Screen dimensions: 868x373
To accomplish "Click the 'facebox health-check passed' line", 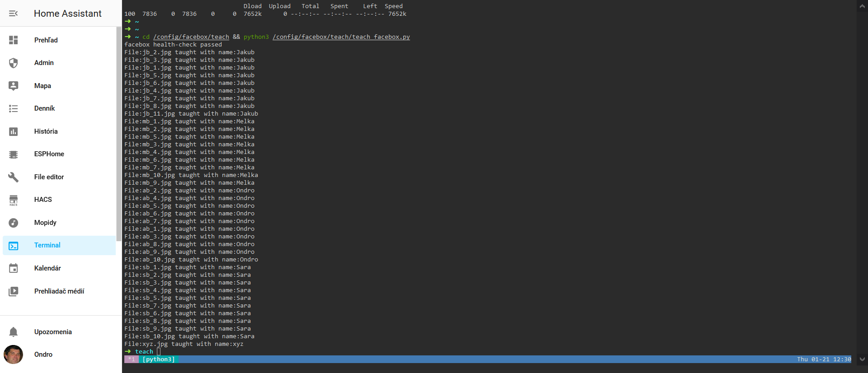I will [x=173, y=45].
